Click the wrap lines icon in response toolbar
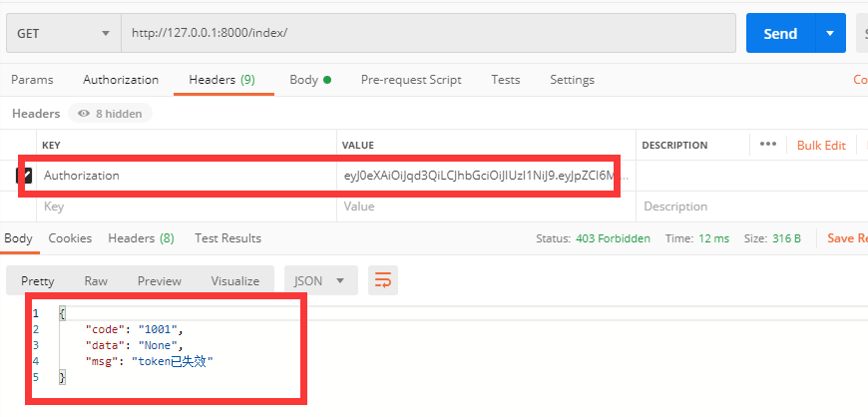 pos(382,280)
